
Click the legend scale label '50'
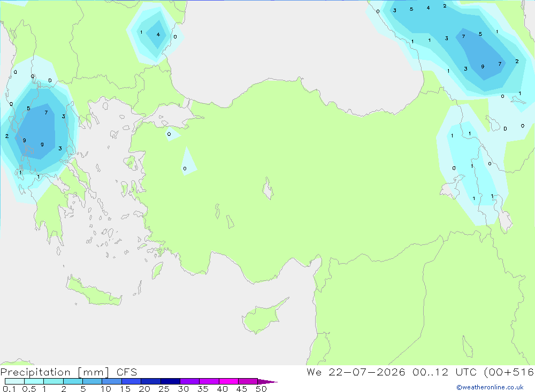(x=261, y=389)
